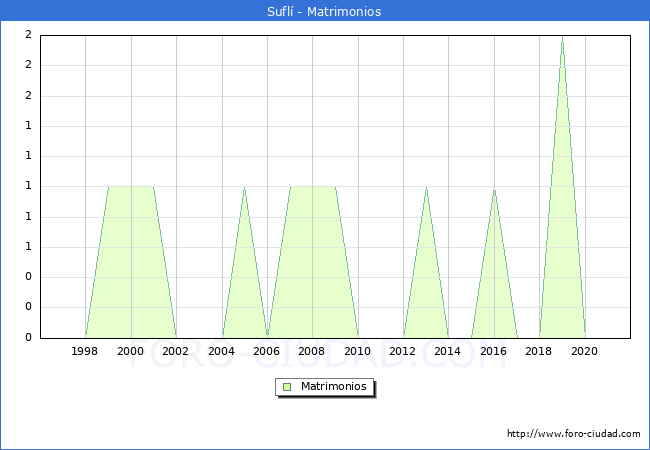The width and height of the screenshot is (650, 450).
Task: Select the 2006 x-axis label
Action: point(267,351)
